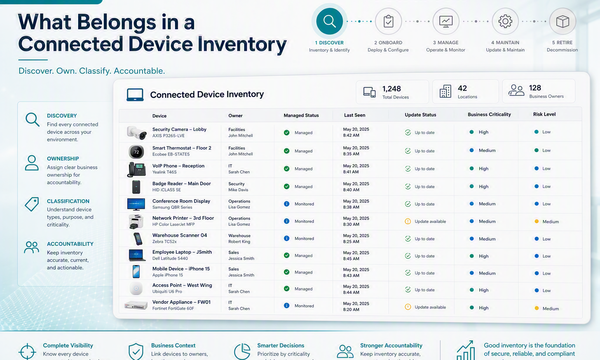Screen dimensions: 600x360
Task: Open the 4 MAINTAIN step label
Action: point(505,42)
